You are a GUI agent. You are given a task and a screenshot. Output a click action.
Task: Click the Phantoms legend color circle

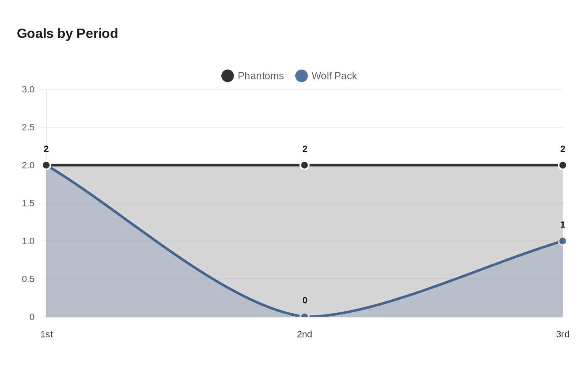click(228, 76)
